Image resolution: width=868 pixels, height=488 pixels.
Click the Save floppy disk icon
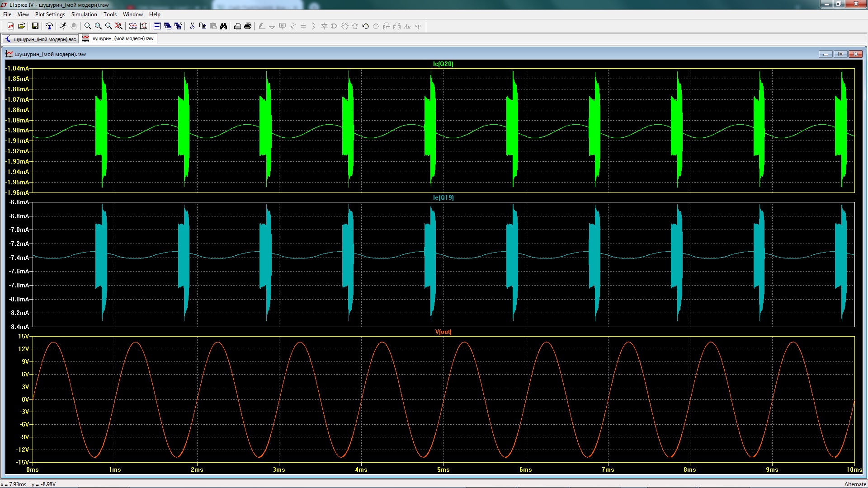click(35, 26)
